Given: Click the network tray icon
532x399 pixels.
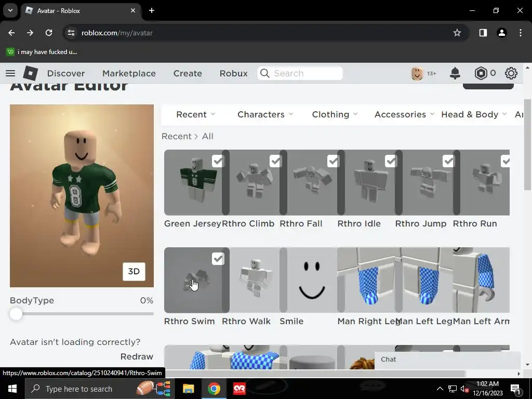Looking at the screenshot, I should click(453, 389).
